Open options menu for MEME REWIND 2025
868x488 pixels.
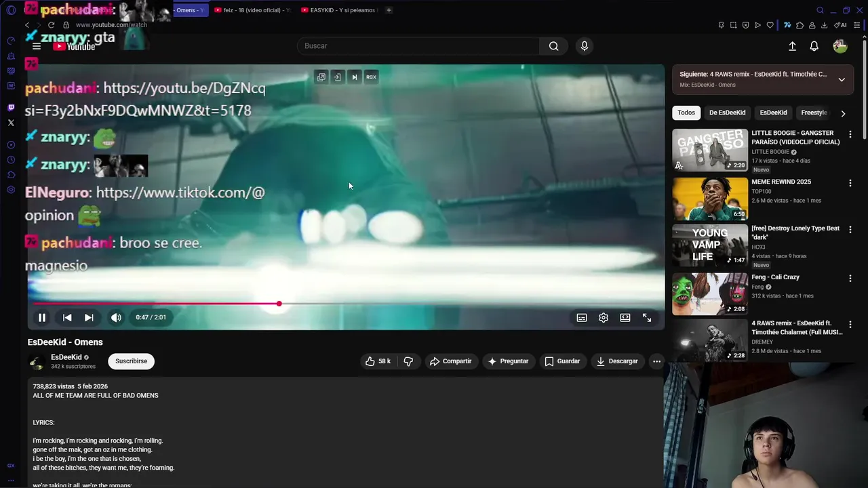[x=850, y=183]
